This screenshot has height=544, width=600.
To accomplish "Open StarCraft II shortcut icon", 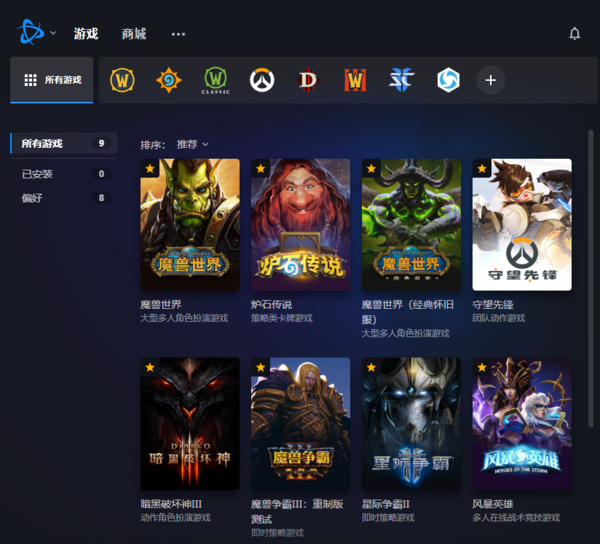I will (x=402, y=80).
